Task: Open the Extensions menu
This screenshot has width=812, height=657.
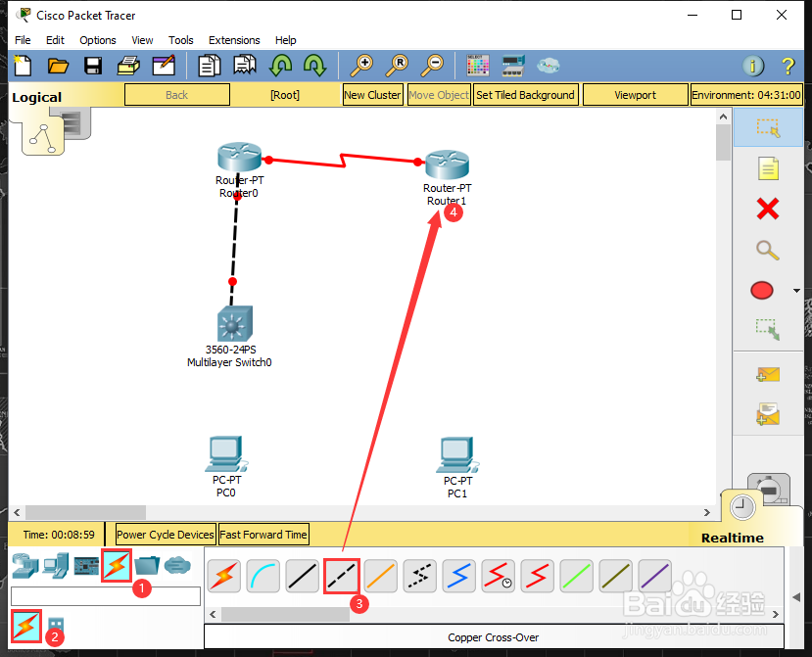Action: point(234,40)
